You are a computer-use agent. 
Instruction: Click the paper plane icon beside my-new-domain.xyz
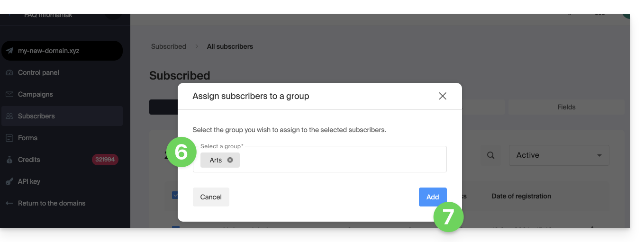(x=9, y=51)
